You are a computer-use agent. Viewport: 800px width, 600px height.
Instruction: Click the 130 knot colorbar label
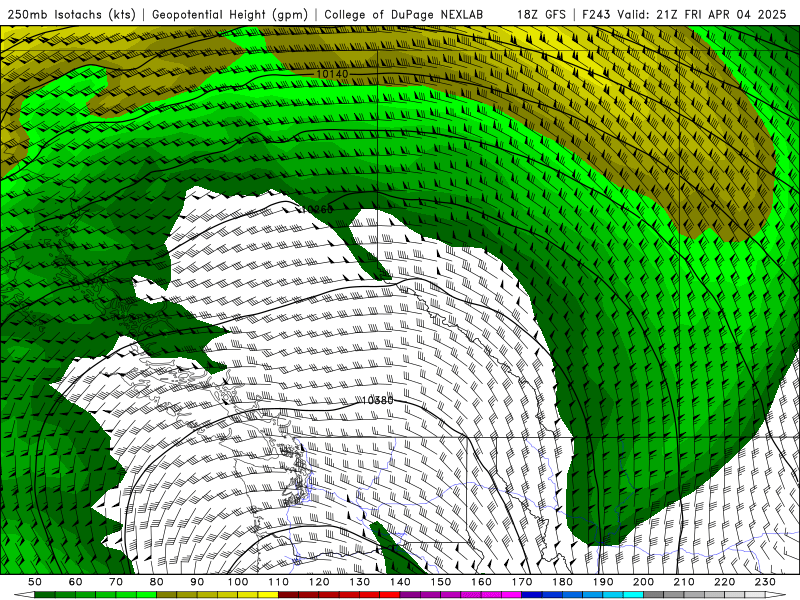pyautogui.click(x=360, y=582)
